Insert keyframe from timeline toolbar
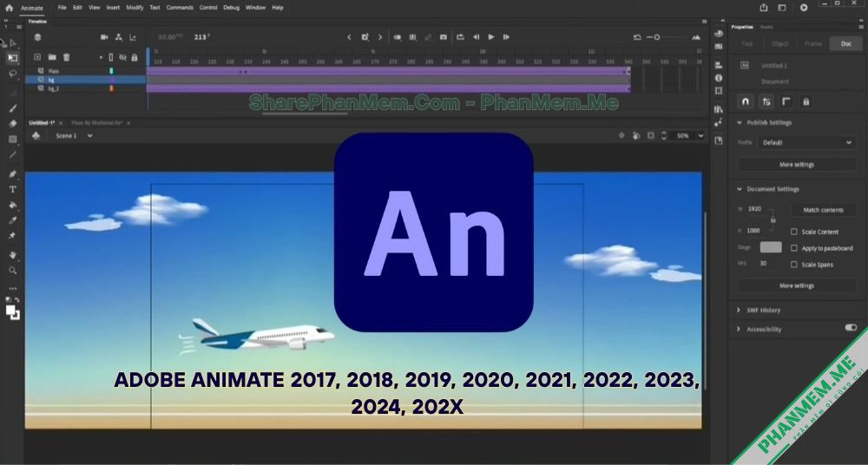868x465 pixels. pyautogui.click(x=365, y=37)
